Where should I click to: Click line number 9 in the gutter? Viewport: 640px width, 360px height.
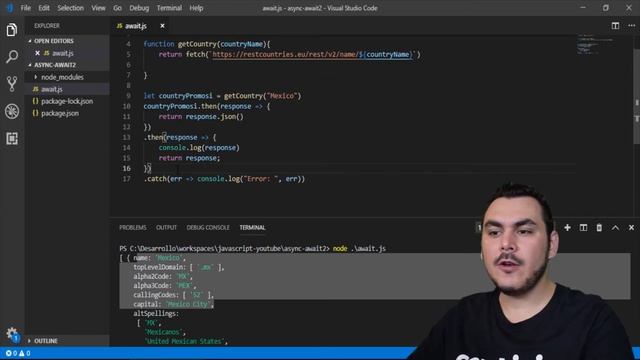(128, 96)
